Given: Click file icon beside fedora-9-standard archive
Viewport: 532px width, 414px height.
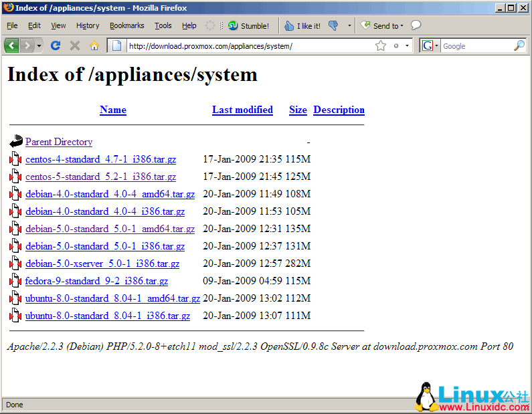Looking at the screenshot, I should (16, 281).
